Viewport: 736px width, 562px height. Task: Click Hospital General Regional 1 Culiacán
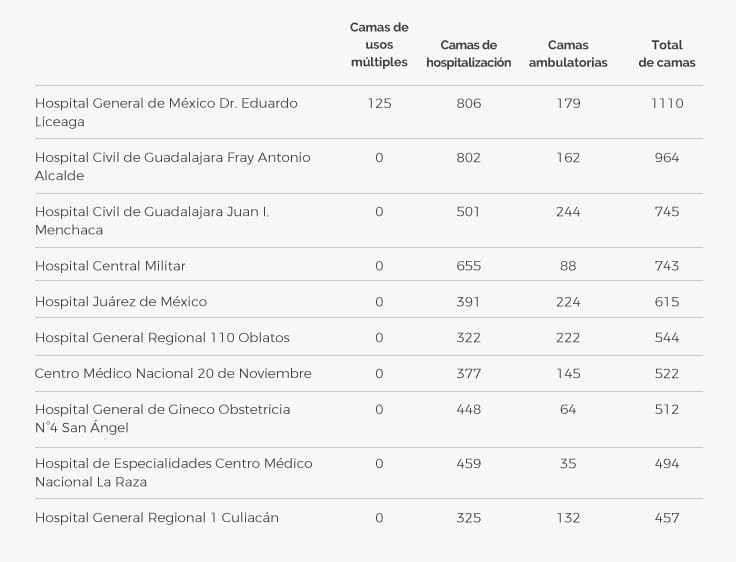(x=157, y=517)
